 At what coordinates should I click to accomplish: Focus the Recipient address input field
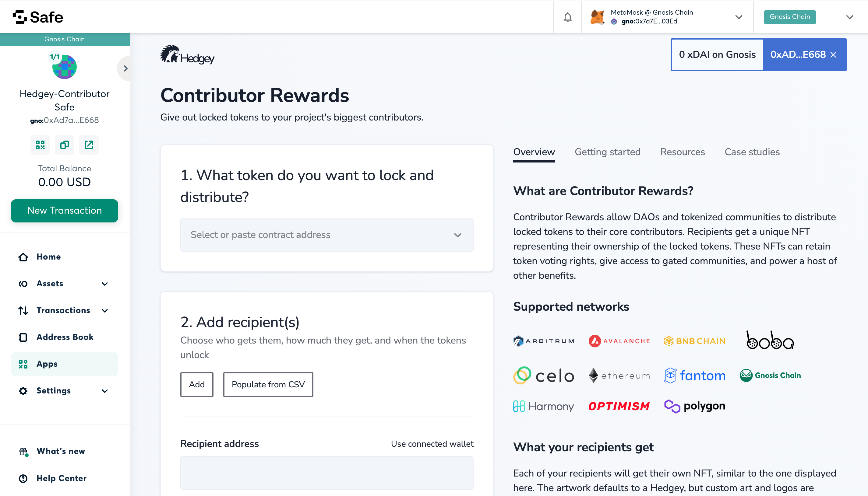[x=326, y=473]
